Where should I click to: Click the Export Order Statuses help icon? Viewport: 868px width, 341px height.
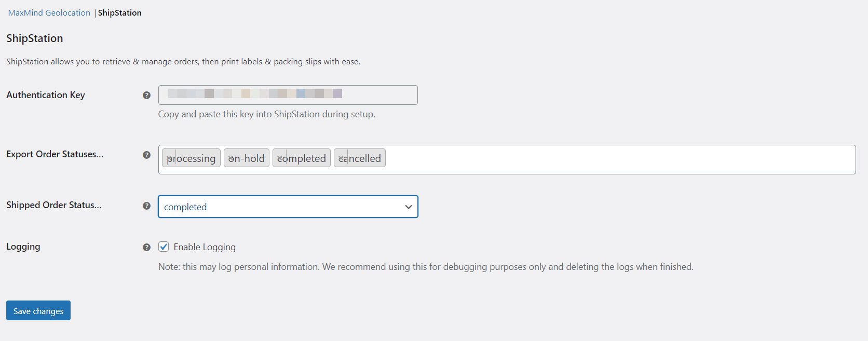[146, 155]
